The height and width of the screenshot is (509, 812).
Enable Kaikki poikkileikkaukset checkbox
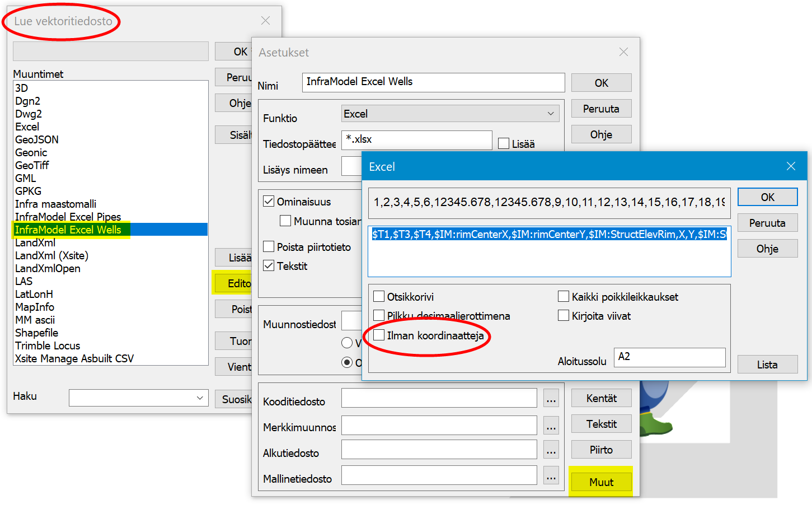click(564, 297)
